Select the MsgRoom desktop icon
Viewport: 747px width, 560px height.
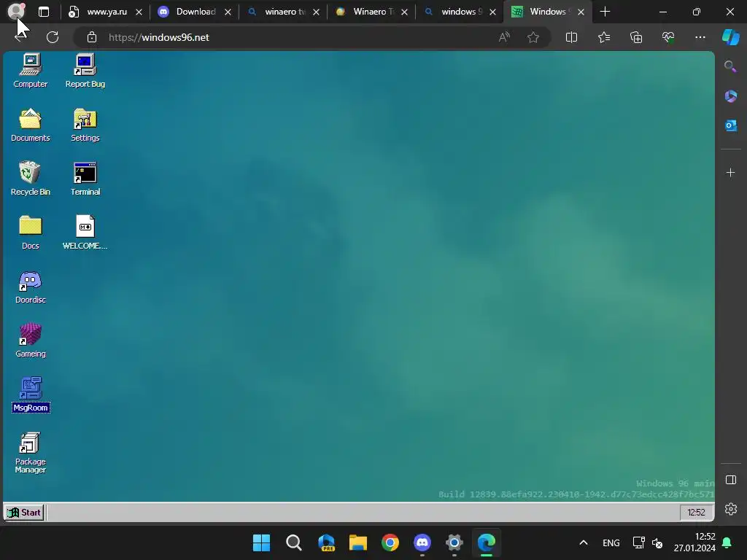pos(31,394)
